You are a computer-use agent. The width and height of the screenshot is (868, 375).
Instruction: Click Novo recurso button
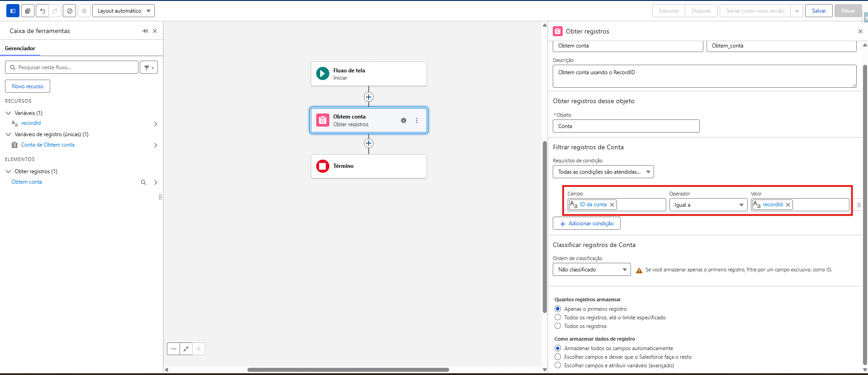tap(28, 86)
